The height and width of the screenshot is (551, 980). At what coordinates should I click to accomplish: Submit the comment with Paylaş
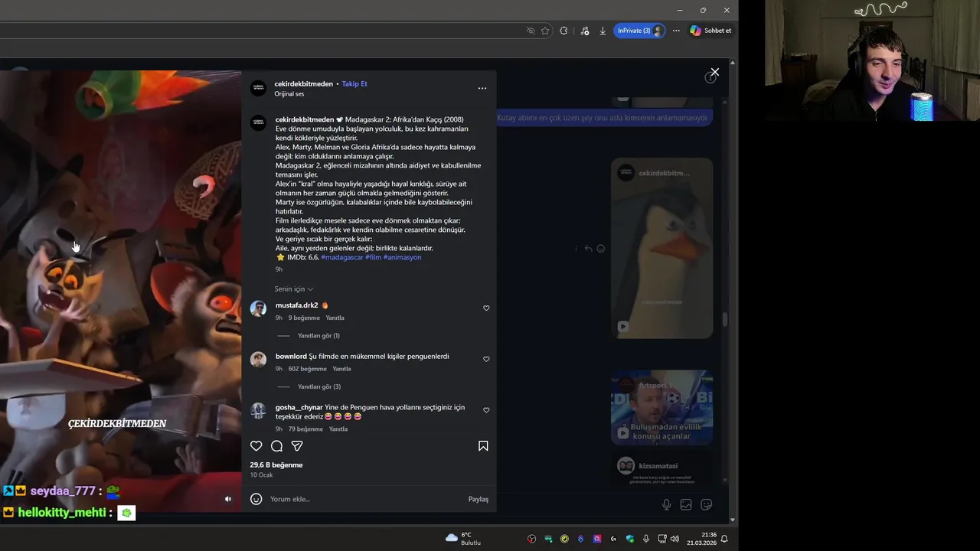tap(479, 499)
